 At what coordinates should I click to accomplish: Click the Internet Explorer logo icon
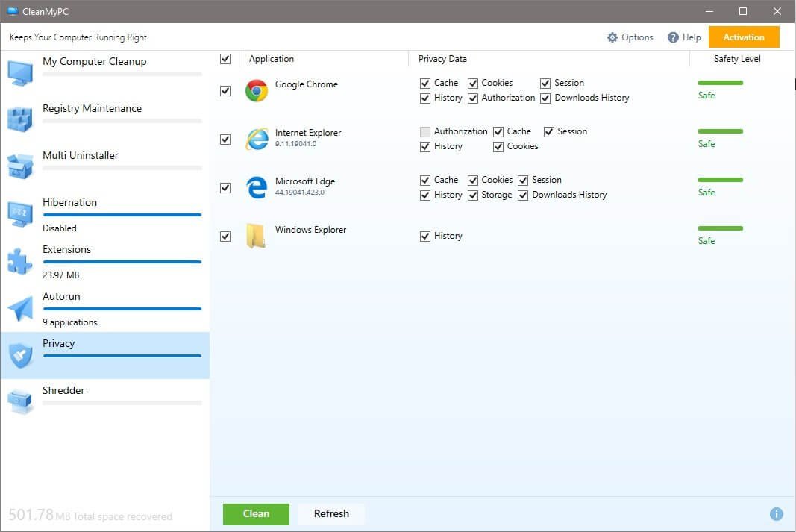point(257,139)
